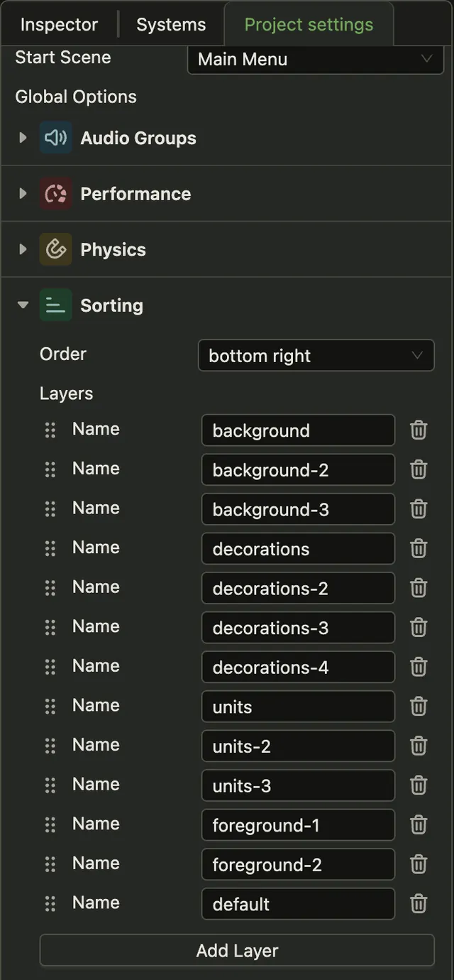Click the drag handle of decorations-4 row
454x980 pixels.
[50, 667]
